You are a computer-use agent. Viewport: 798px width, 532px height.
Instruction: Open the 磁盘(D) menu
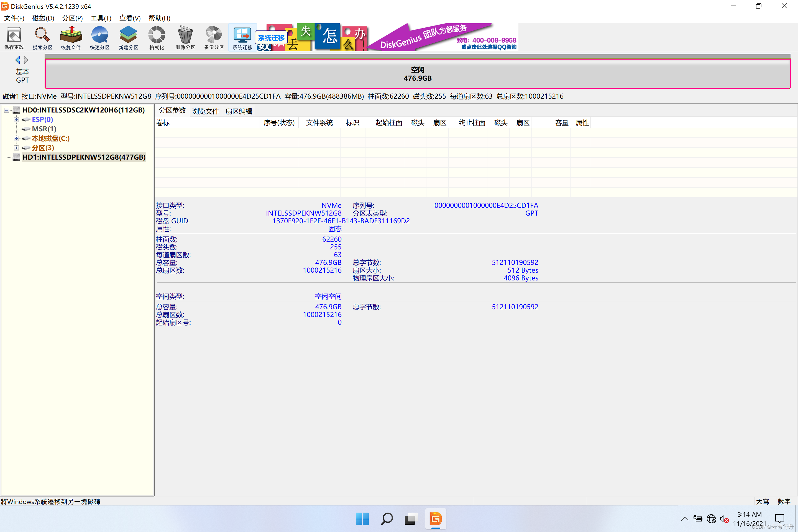(43, 18)
